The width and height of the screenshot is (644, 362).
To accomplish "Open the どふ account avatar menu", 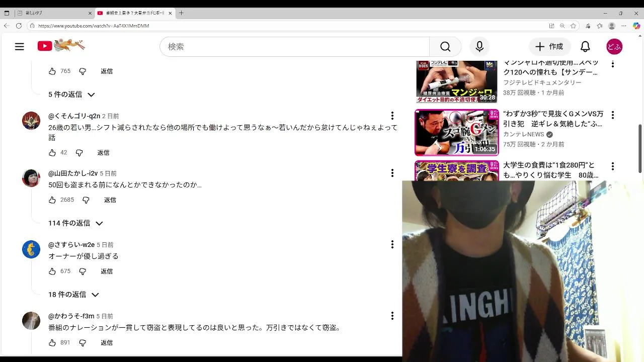I will (x=614, y=47).
